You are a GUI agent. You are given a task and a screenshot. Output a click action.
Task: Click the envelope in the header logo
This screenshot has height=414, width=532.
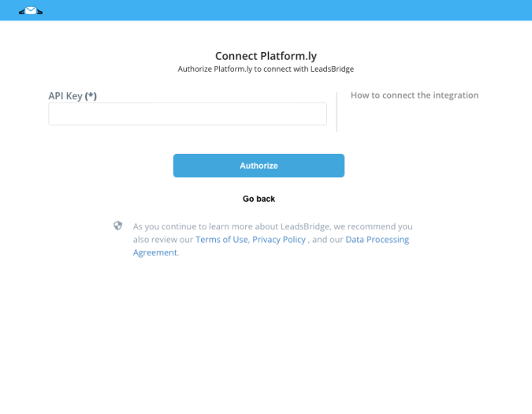pos(31,10)
